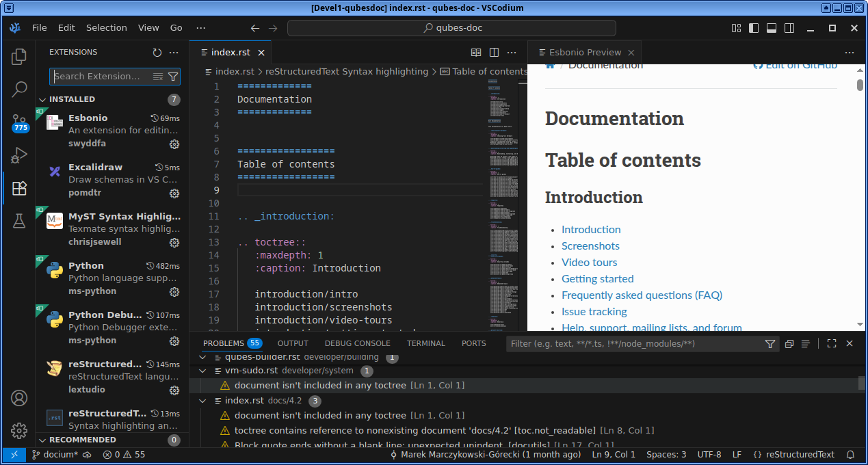
Task: Toggle primary side bar visibility
Action: pyautogui.click(x=754, y=28)
